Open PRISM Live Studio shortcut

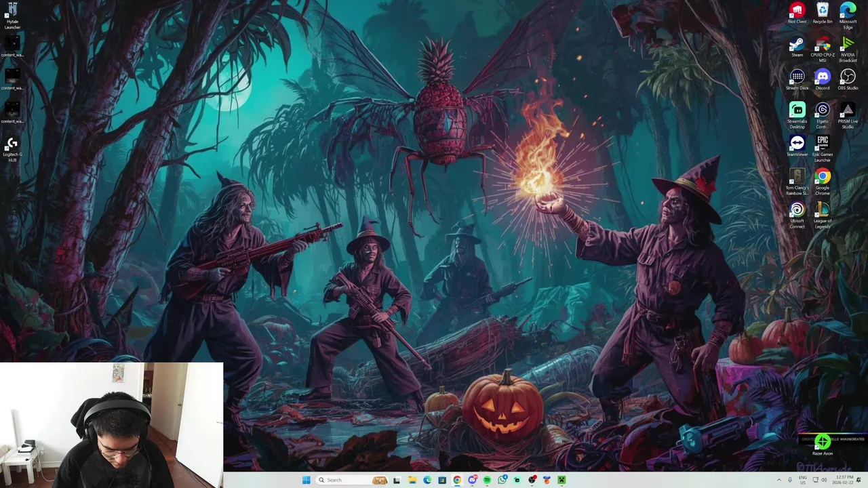tap(848, 116)
